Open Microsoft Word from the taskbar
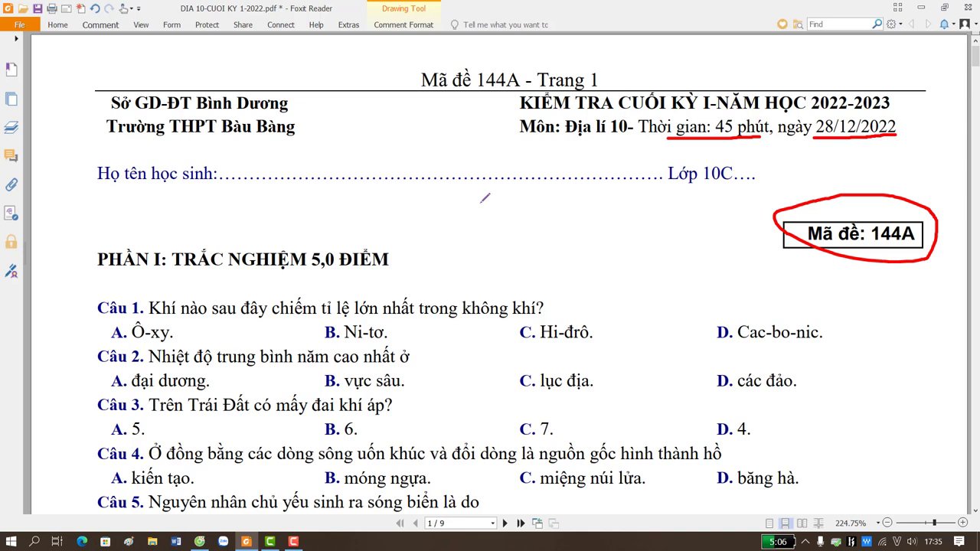Viewport: 980px width, 551px height. tap(176, 541)
